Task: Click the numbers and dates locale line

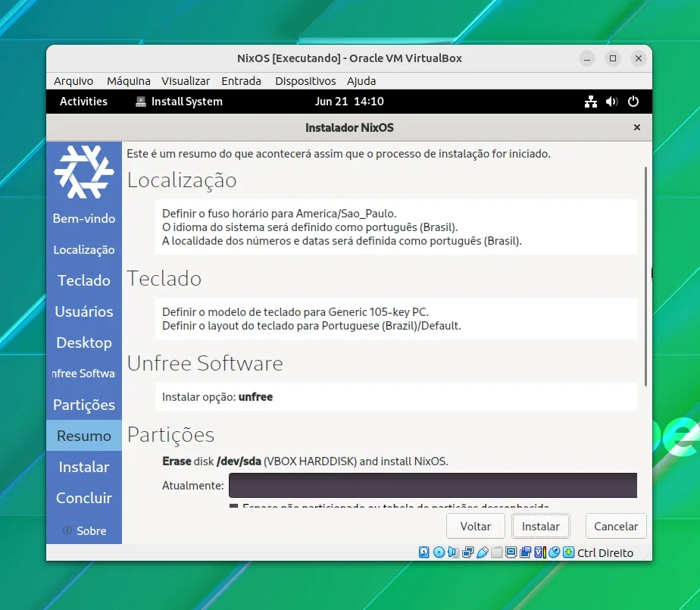Action: coord(342,241)
